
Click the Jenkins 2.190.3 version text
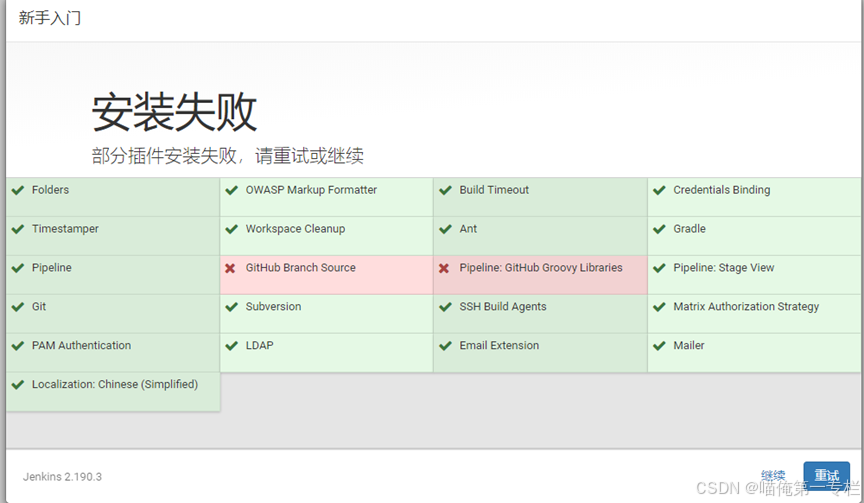[62, 477]
